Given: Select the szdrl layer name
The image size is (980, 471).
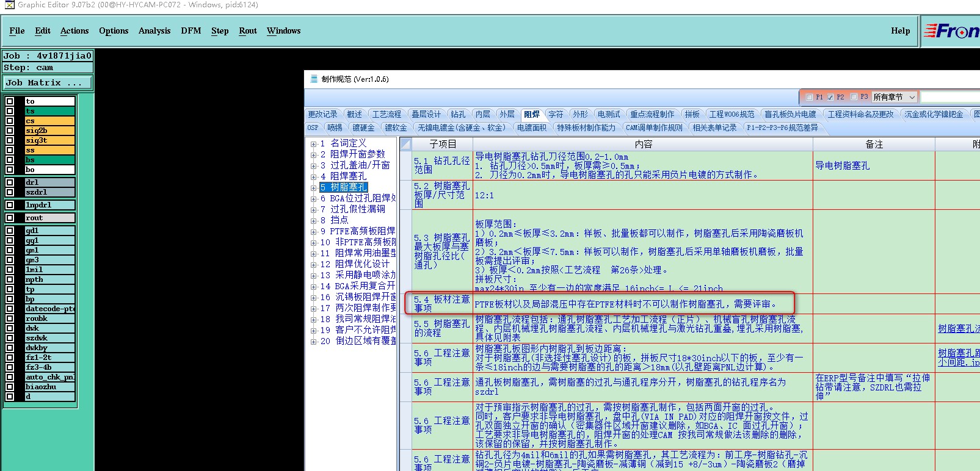Looking at the screenshot, I should pyautogui.click(x=49, y=192).
